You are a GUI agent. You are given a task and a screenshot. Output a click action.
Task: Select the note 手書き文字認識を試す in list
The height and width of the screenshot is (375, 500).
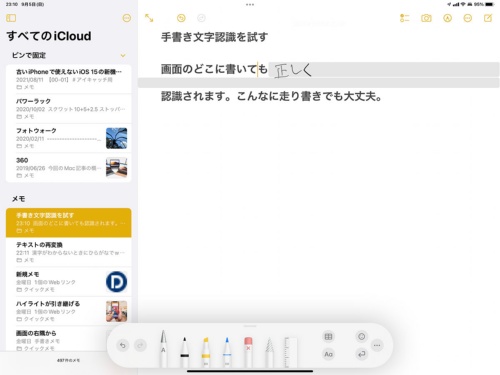(69, 223)
